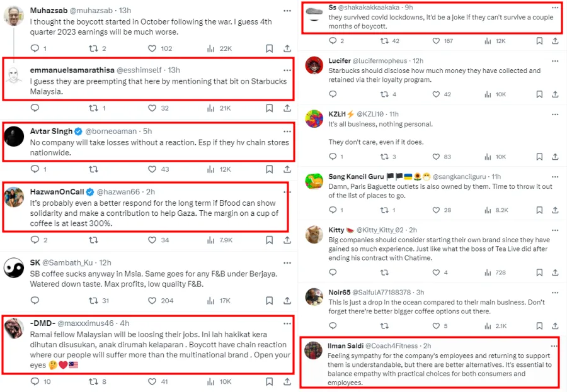Bookmark Avtar Singh's tweet
This screenshot has height=392, width=567.
tap(269, 169)
